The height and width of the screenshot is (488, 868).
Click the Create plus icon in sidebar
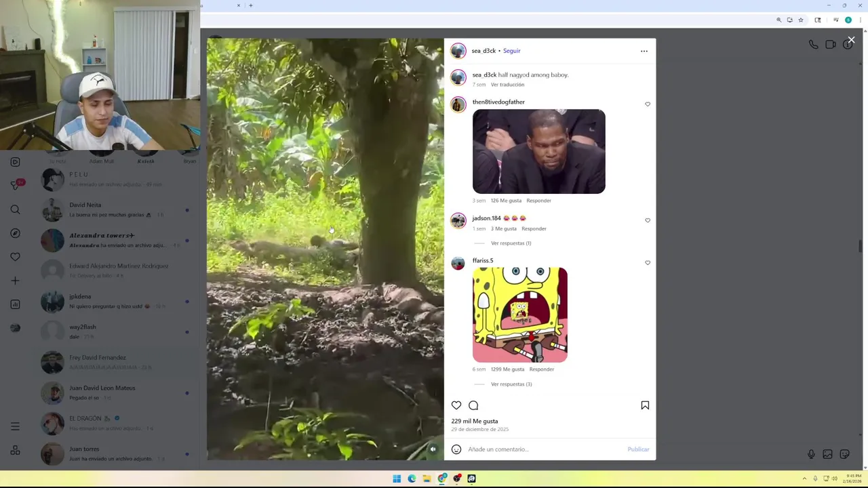pos(15,281)
